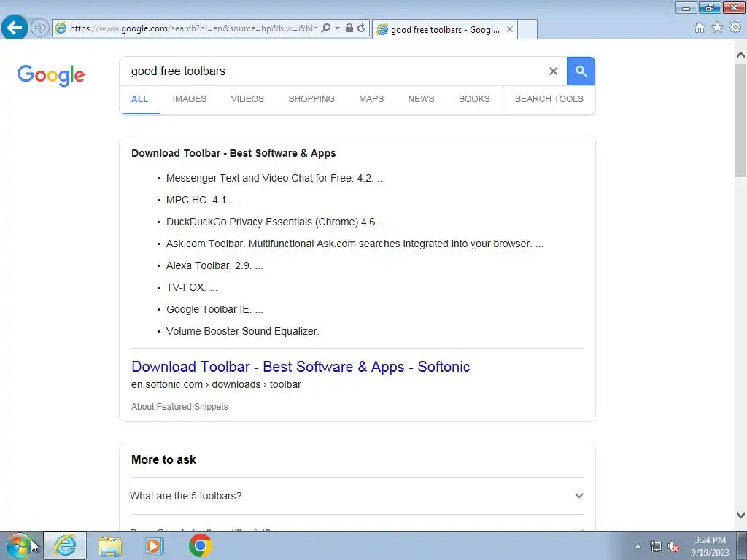Click the taskbar clock showing 3:24 PM

[x=710, y=546]
